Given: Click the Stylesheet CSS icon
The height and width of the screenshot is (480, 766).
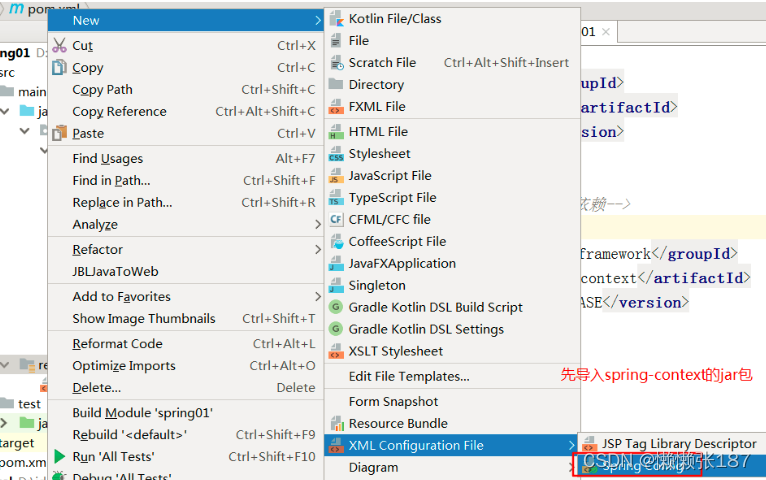Looking at the screenshot, I should (x=336, y=153).
